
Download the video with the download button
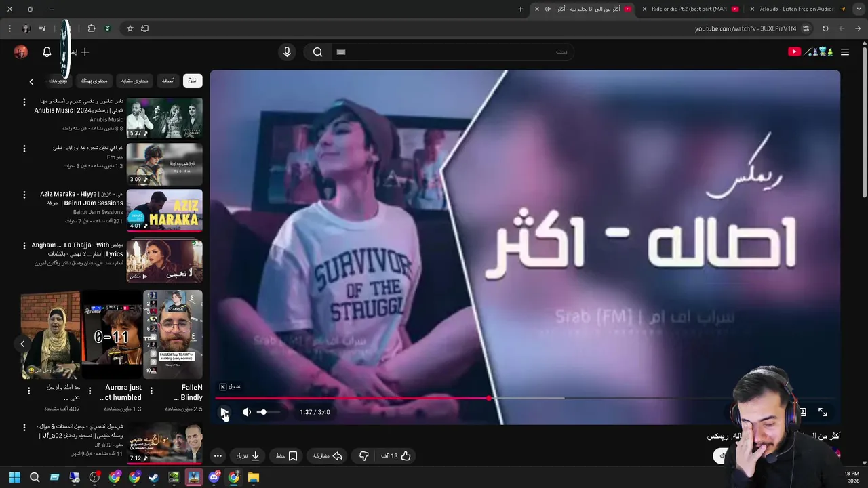tap(248, 456)
